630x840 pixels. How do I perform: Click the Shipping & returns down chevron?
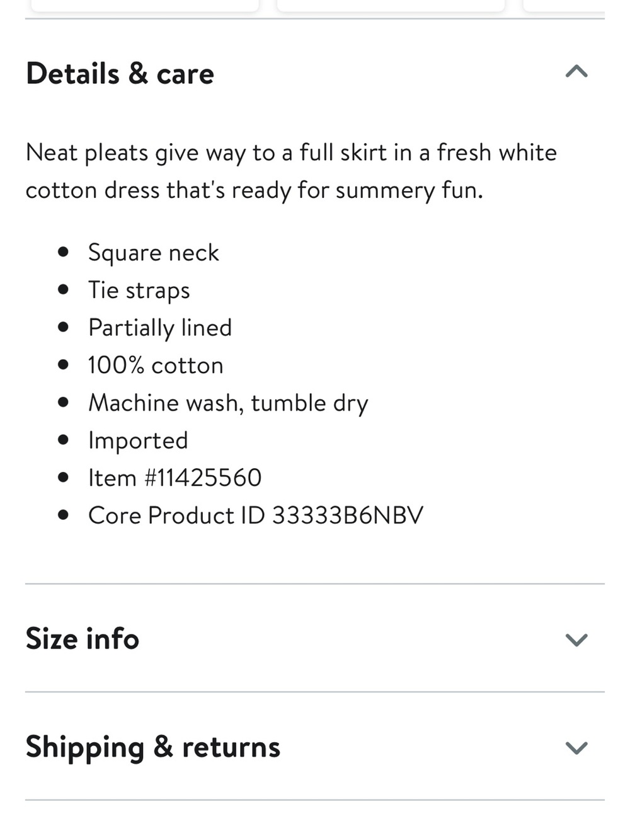point(576,748)
